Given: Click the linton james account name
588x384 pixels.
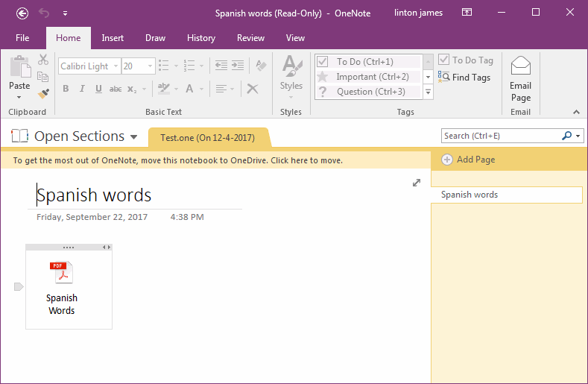Looking at the screenshot, I should 418,13.
